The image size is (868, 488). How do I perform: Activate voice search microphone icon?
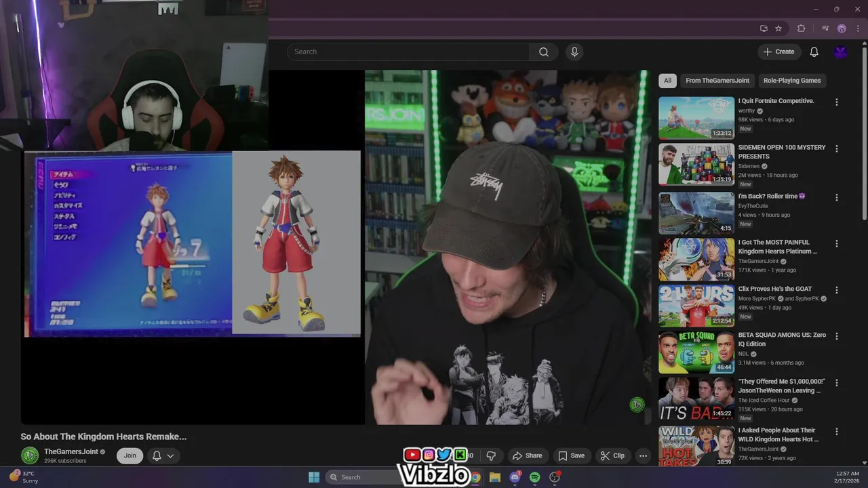574,52
